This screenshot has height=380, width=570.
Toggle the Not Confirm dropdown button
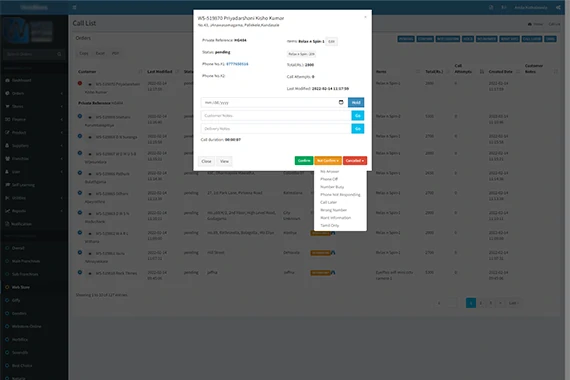(328, 161)
